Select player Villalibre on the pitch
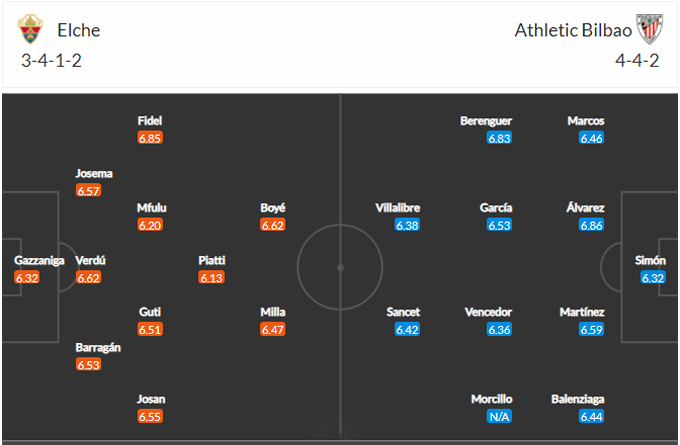 397,208
